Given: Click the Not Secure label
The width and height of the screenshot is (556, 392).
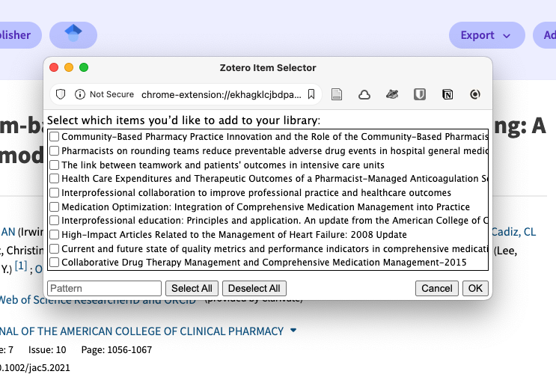Looking at the screenshot, I should tap(111, 94).
